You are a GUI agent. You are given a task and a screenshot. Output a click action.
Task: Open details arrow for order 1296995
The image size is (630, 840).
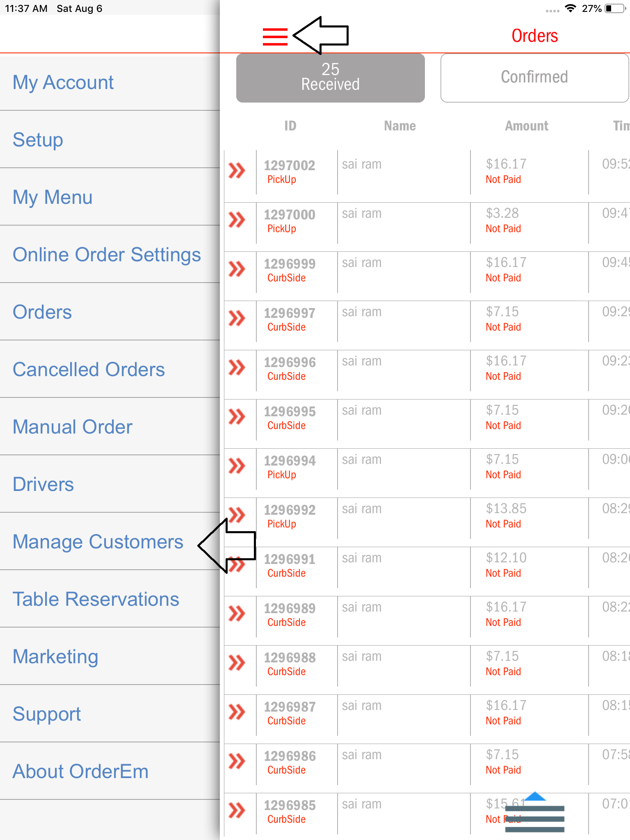237,417
